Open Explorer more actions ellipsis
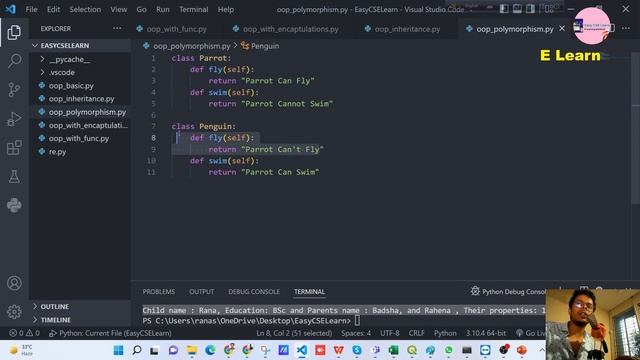 pyautogui.click(x=117, y=29)
